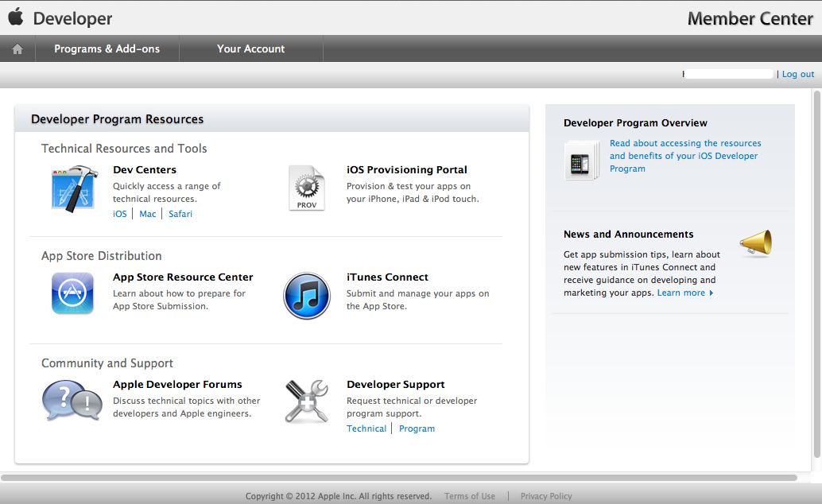Request Program support link

(417, 428)
